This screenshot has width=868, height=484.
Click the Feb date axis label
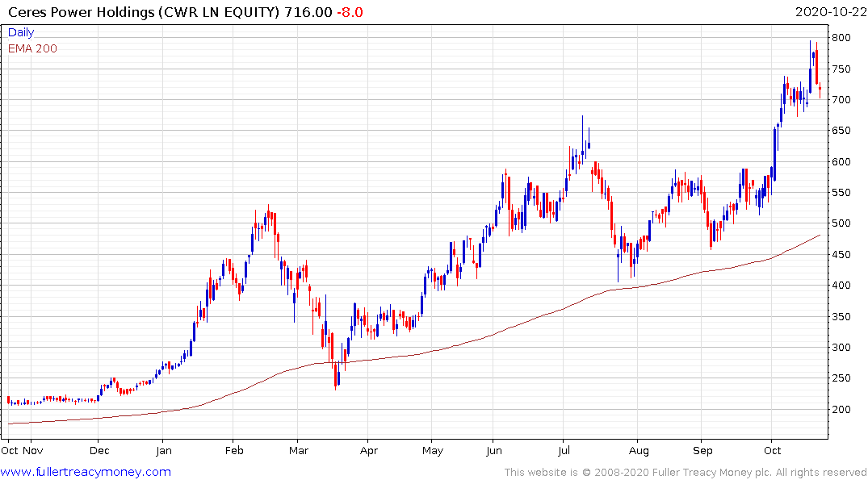pyautogui.click(x=234, y=451)
